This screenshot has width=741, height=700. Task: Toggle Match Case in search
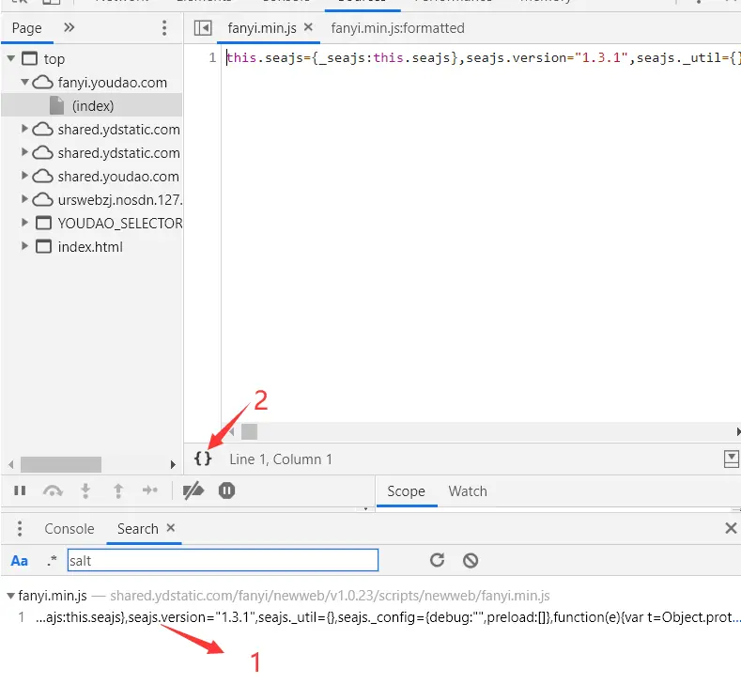click(20, 561)
